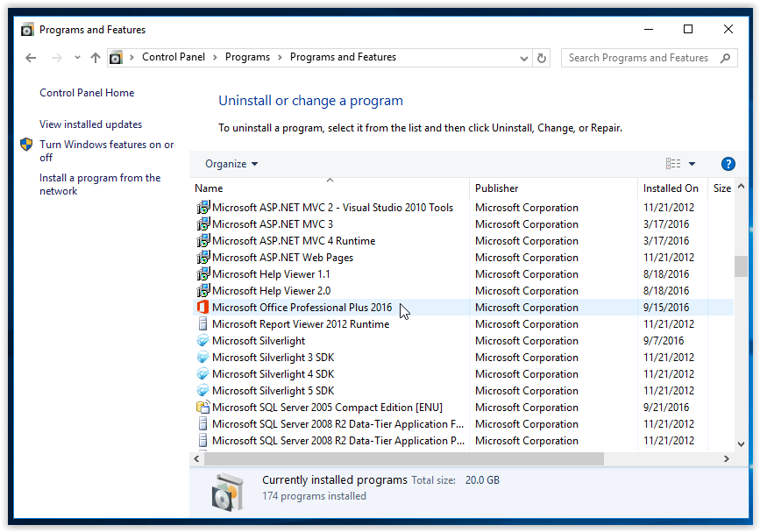Screen dimensions: 760x532
Task: Click icon of SQL Server 2008 R2 Data-Tier Application F...
Action: pos(203,424)
